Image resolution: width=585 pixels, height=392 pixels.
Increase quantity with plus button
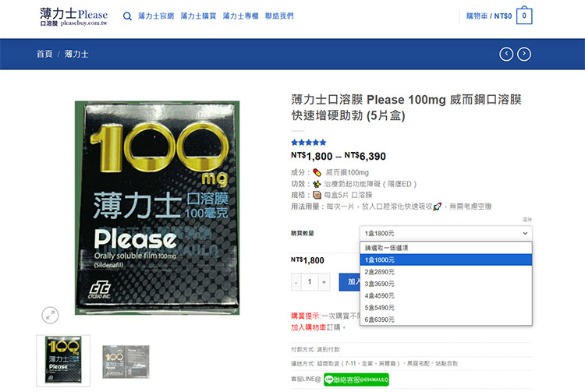point(324,282)
